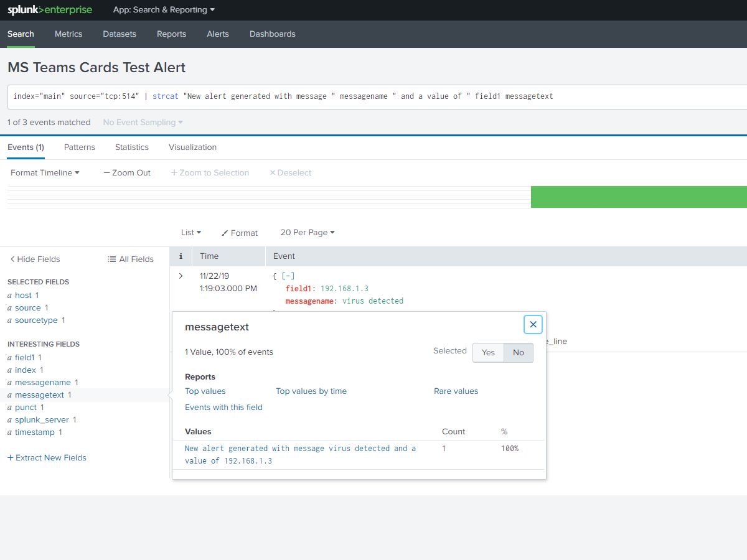The image size is (747, 560).
Task: Click the info column header icon
Action: click(x=181, y=256)
